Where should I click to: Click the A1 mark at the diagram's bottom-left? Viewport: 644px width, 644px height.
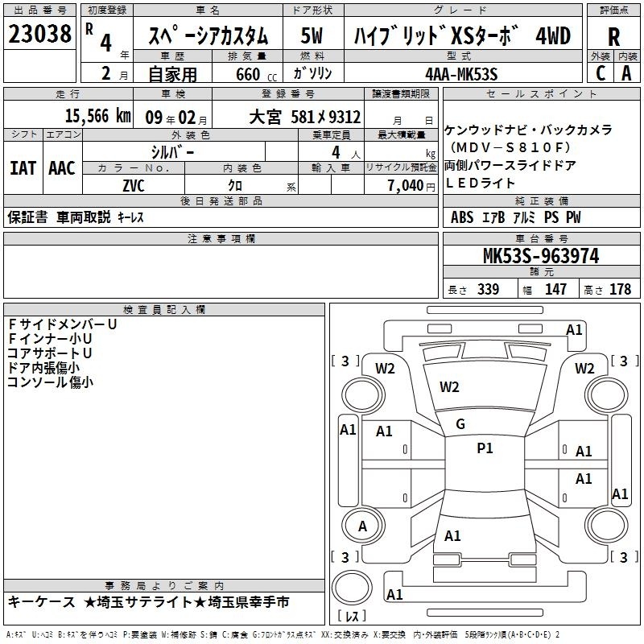tap(394, 594)
